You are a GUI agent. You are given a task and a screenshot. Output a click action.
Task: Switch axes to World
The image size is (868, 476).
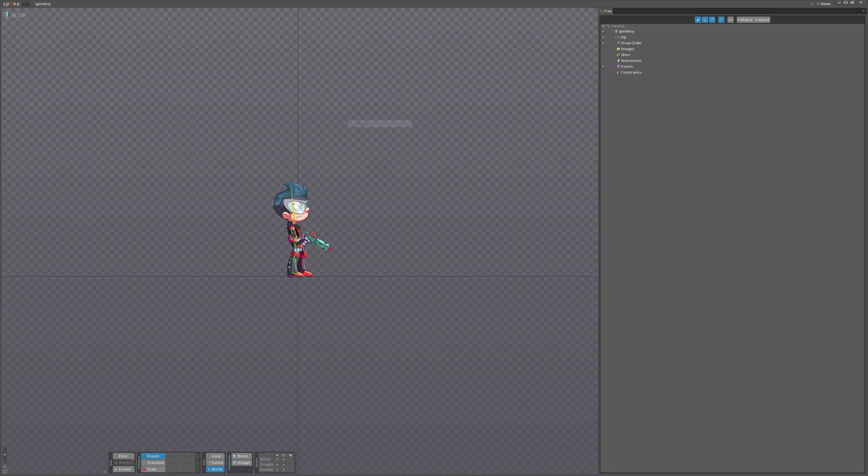pyautogui.click(x=215, y=469)
